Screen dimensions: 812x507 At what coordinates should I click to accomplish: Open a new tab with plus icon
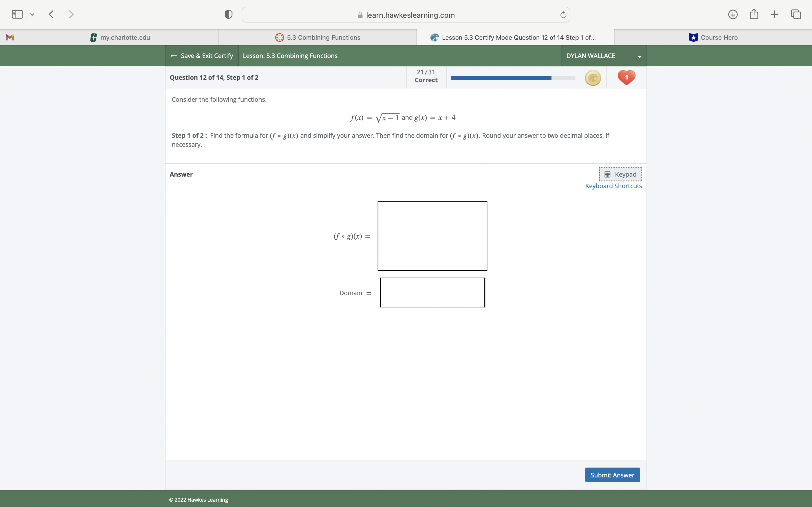pos(775,14)
